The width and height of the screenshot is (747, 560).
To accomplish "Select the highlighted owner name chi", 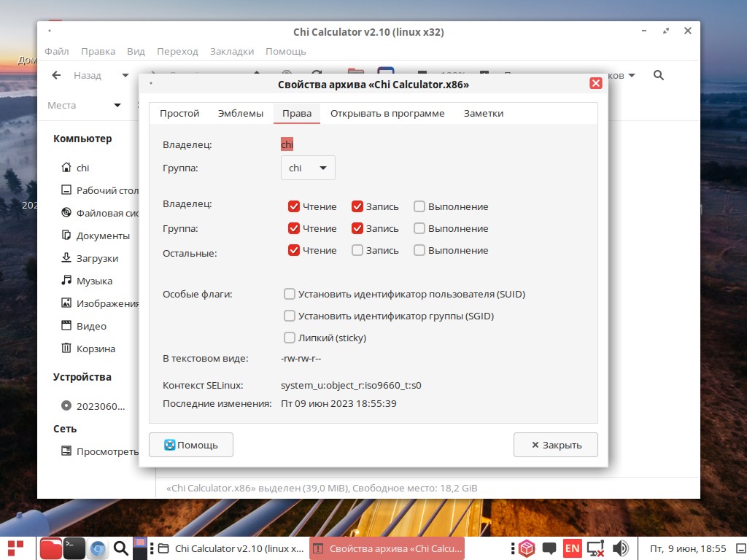I will [287, 144].
